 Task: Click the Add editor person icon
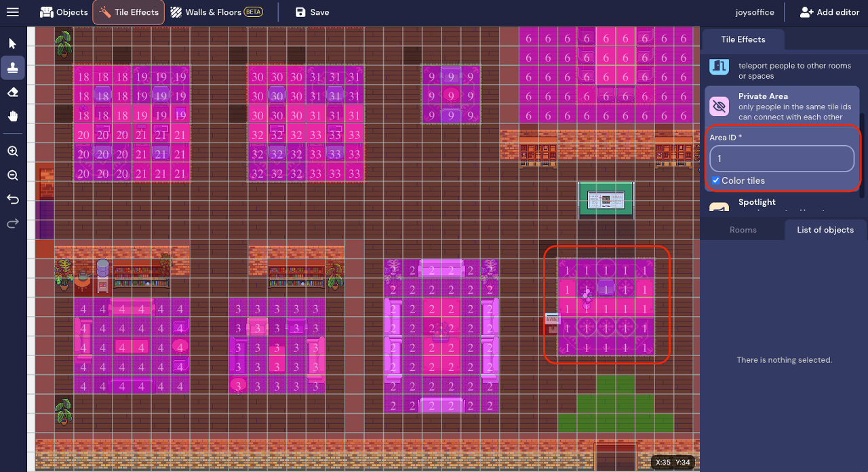(x=806, y=12)
